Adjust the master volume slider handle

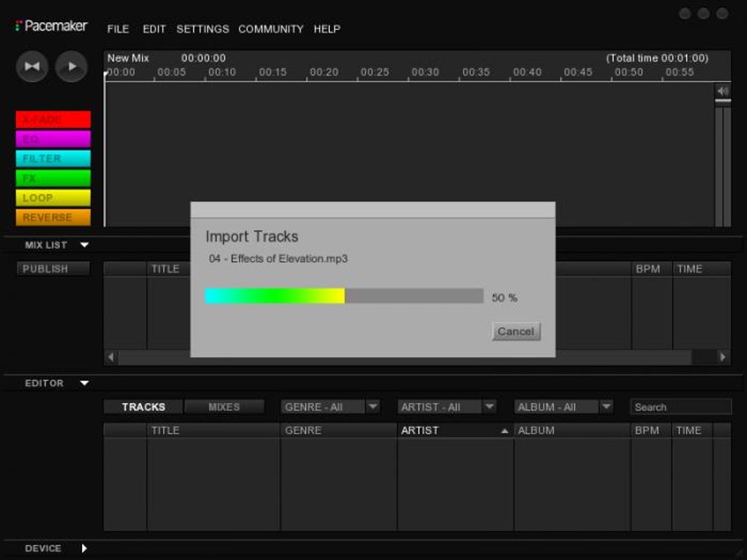(x=723, y=100)
